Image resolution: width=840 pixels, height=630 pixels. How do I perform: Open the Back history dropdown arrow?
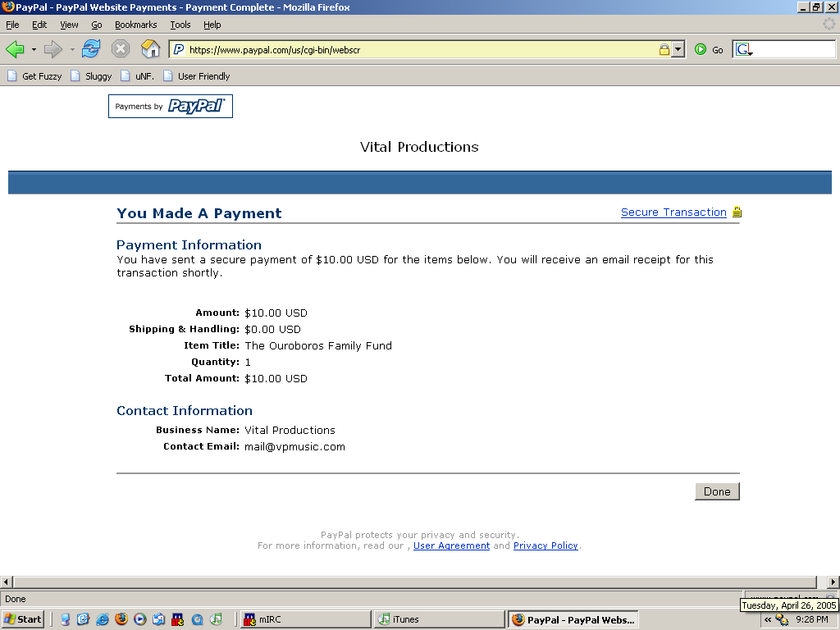(x=34, y=50)
